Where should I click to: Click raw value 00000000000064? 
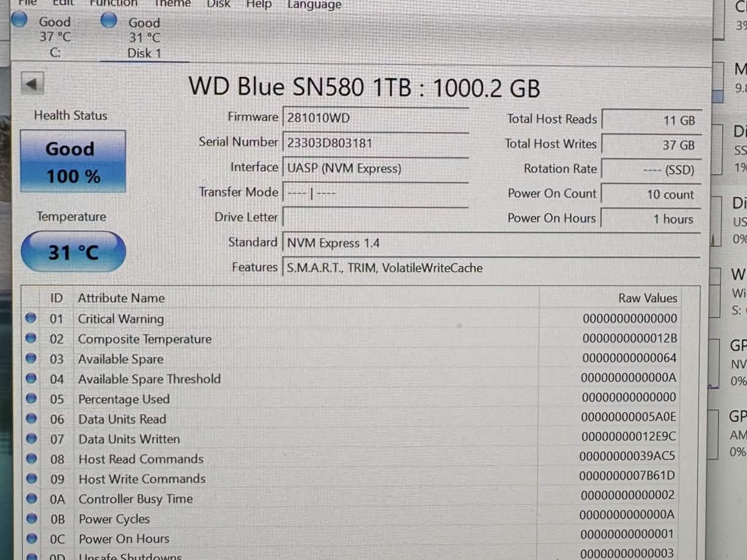point(630,358)
